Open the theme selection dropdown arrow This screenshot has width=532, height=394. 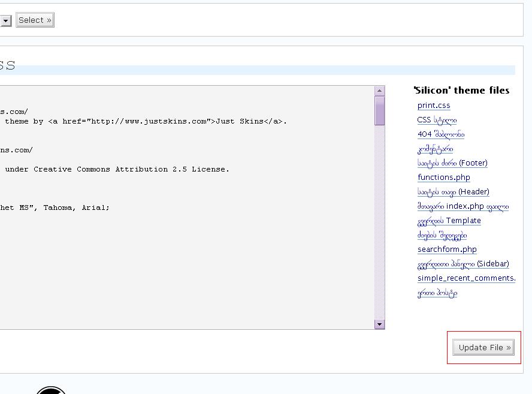6,20
